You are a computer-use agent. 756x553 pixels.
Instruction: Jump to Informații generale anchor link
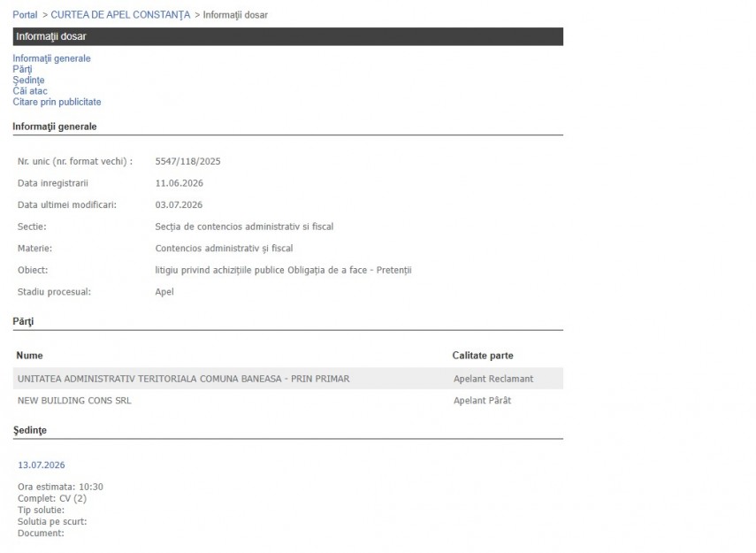click(51, 58)
